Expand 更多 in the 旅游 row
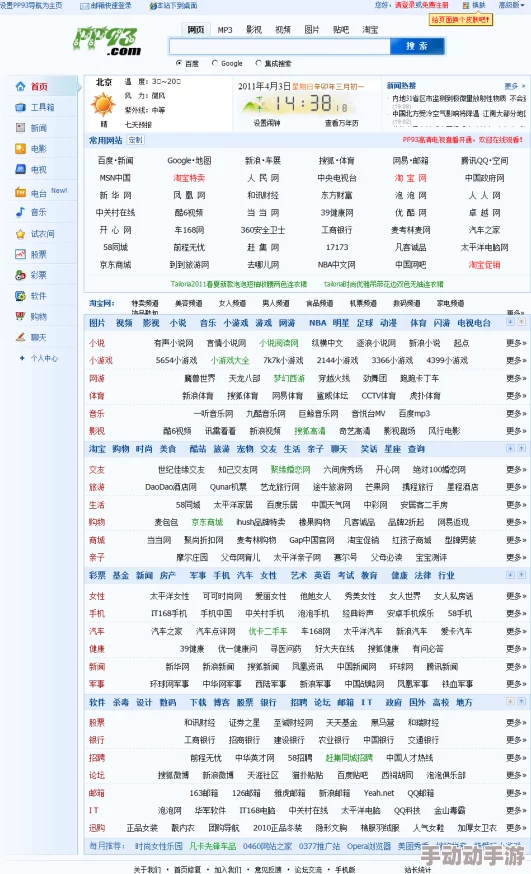This screenshot has height=874, width=531. point(516,487)
